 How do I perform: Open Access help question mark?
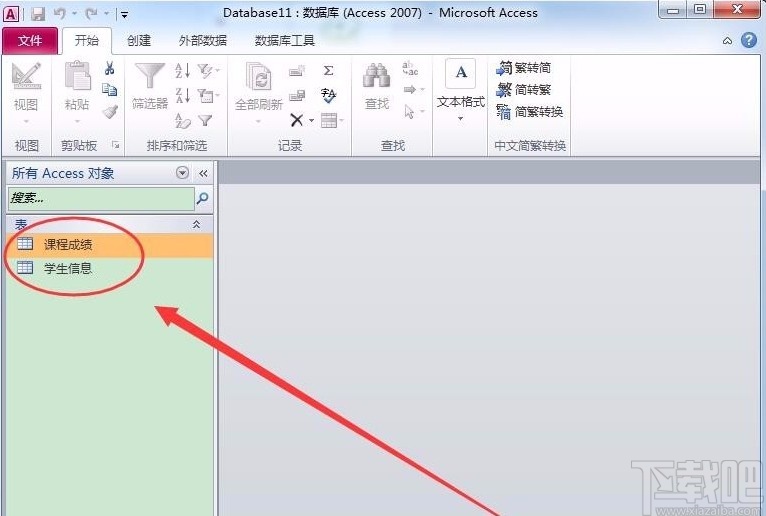[749, 40]
